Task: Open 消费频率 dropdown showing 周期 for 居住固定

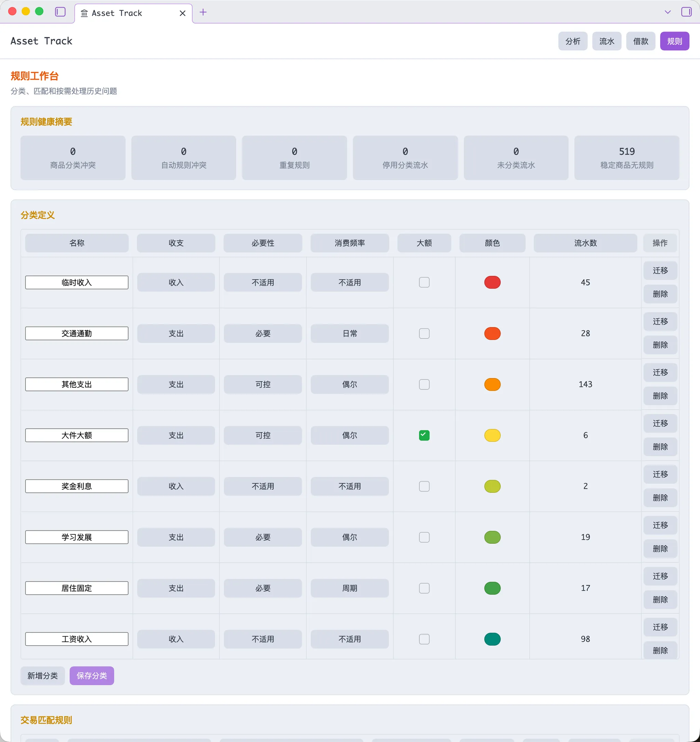Action: (350, 588)
